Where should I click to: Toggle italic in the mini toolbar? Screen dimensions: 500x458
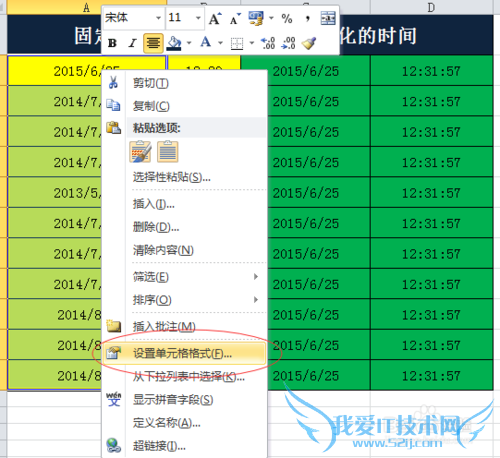[x=132, y=43]
